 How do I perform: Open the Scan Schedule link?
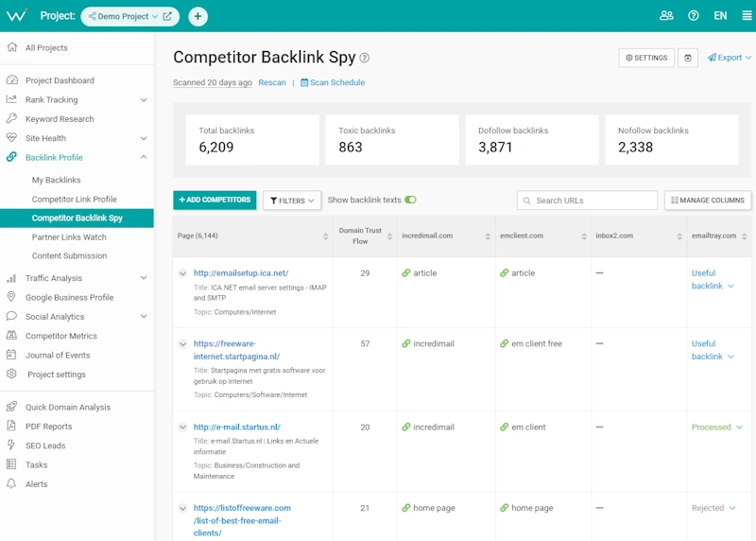333,82
